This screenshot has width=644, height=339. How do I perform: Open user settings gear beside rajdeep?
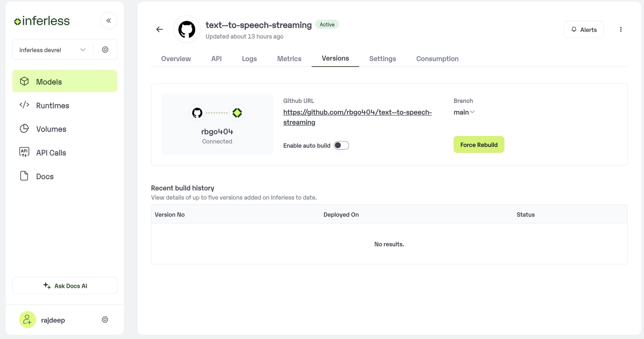click(105, 320)
